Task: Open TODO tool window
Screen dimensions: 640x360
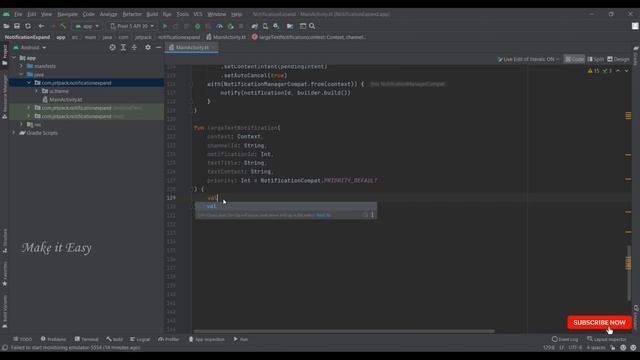Action: [x=22, y=339]
